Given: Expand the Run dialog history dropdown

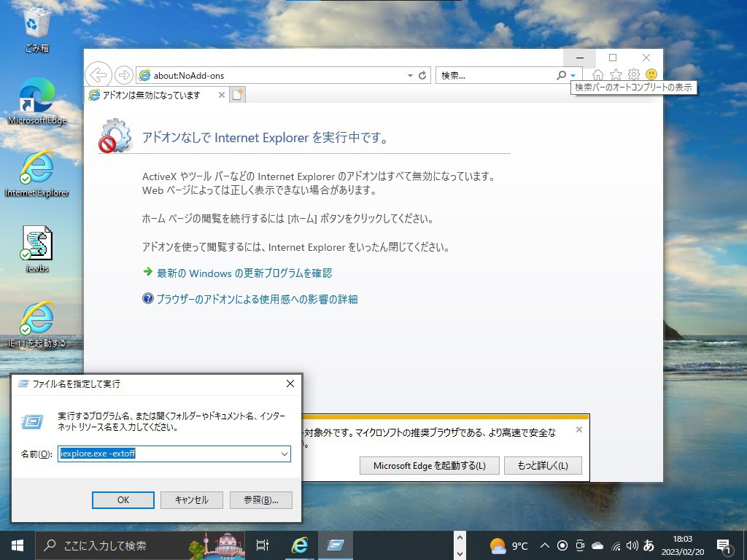Looking at the screenshot, I should (x=285, y=454).
